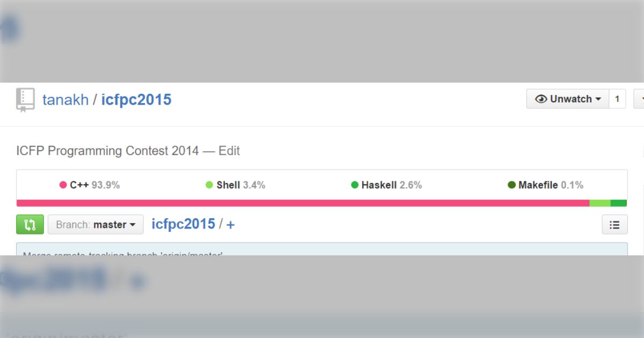Select the Makefile 0.1% language entry
Viewport: 644px width, 338px height.
pyautogui.click(x=545, y=185)
